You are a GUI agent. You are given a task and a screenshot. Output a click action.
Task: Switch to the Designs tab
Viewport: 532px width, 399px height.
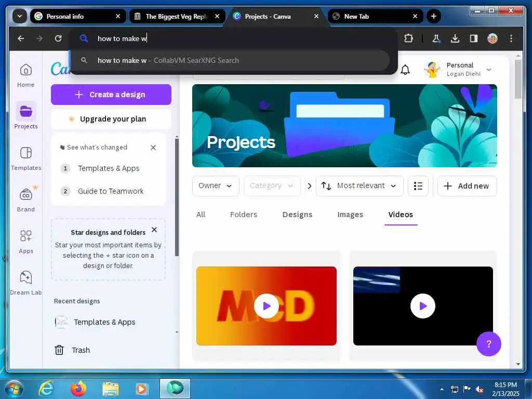pyautogui.click(x=297, y=215)
